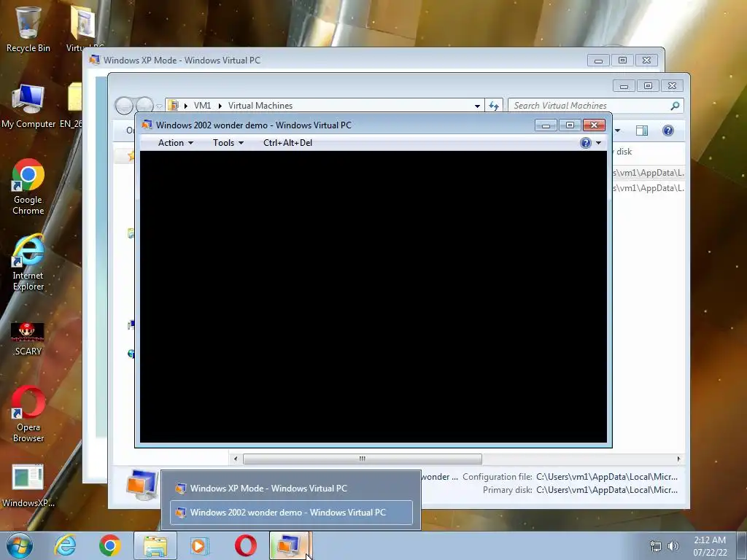Open Opera from the taskbar
The width and height of the screenshot is (747, 560).
[245, 545]
